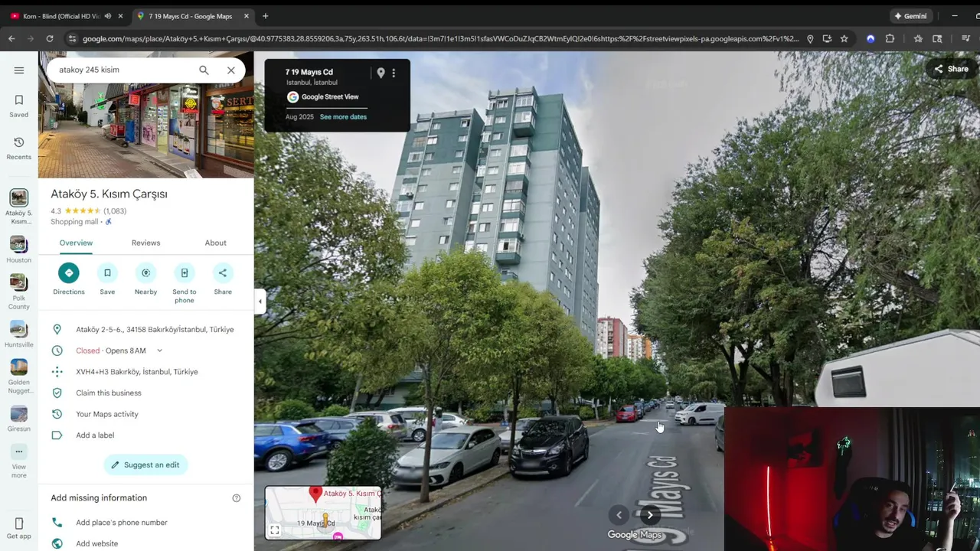Click the Google Street View logo icon
The width and height of the screenshot is (980, 551).
click(x=292, y=96)
